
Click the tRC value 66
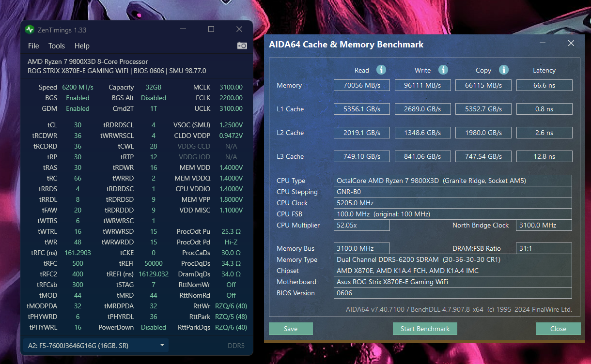click(78, 178)
